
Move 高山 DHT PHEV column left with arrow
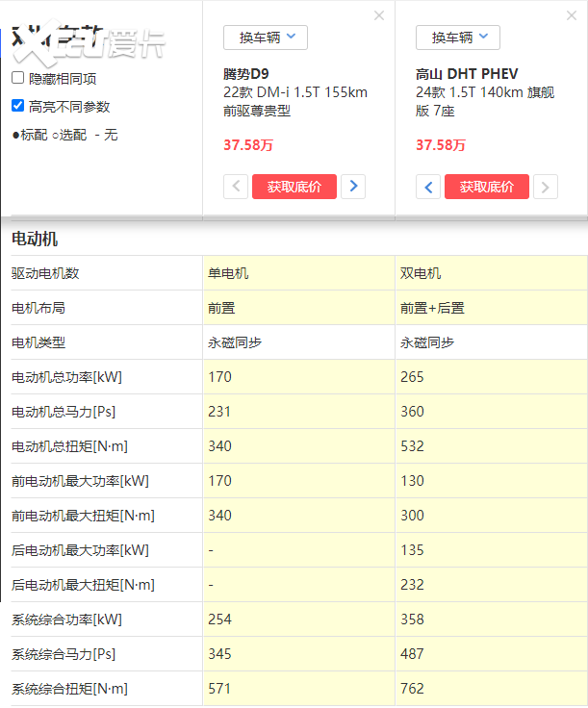(x=428, y=187)
